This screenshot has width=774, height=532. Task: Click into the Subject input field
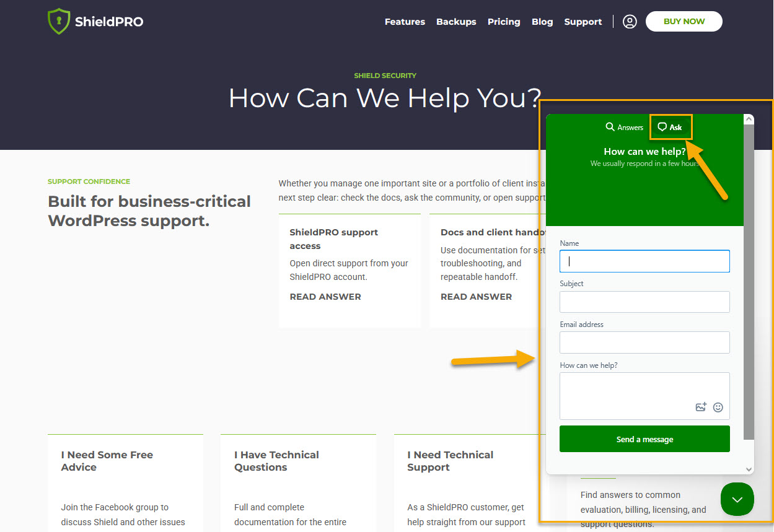tap(644, 302)
